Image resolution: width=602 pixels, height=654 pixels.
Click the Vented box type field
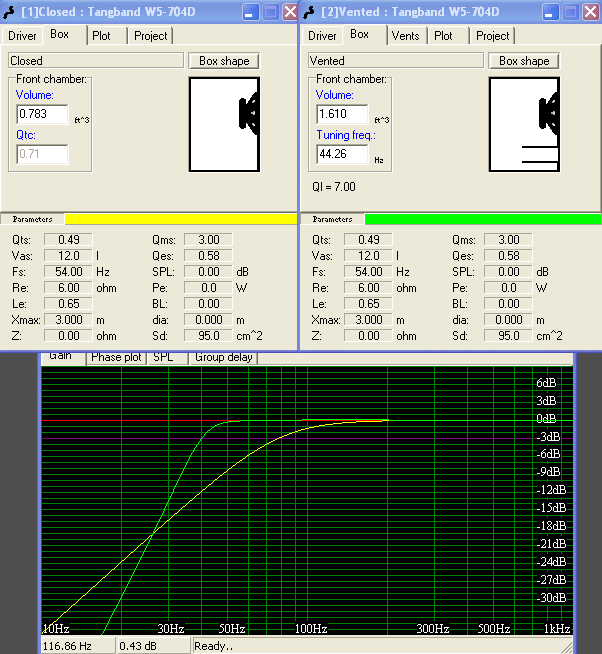coord(396,60)
